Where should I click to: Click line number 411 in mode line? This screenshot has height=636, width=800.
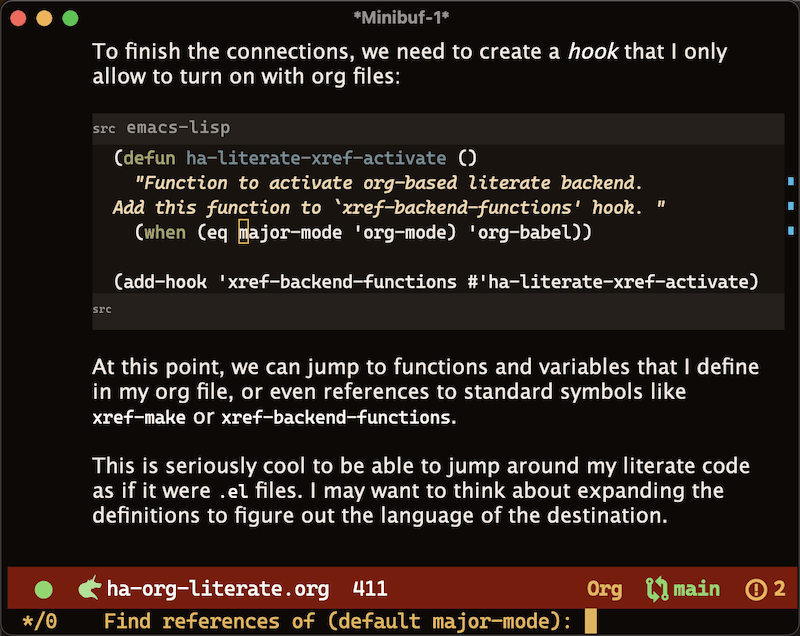(x=370, y=588)
